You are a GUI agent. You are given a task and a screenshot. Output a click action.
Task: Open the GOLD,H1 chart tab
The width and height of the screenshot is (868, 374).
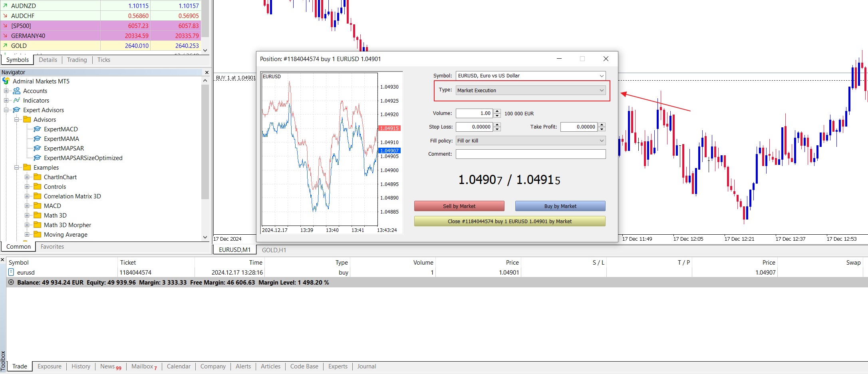tap(274, 250)
